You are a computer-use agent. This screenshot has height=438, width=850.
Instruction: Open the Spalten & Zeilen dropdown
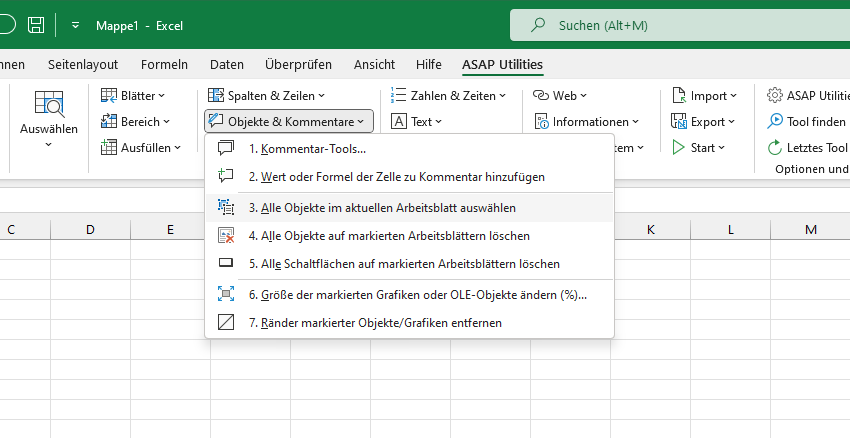(267, 95)
